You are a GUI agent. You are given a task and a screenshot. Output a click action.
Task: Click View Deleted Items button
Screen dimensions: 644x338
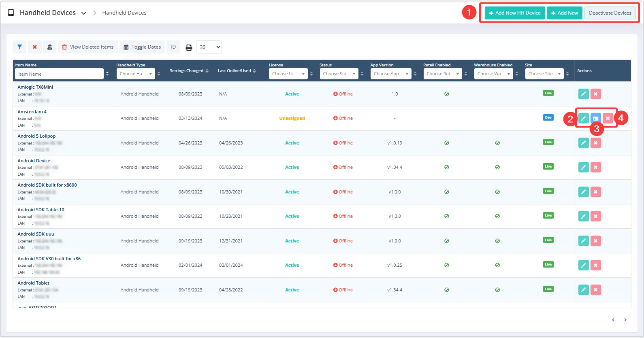tap(88, 47)
